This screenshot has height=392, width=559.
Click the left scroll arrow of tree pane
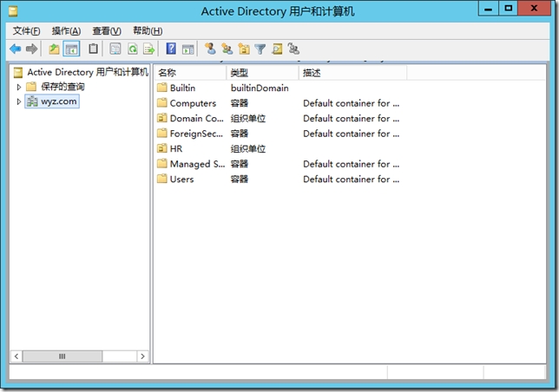click(x=16, y=356)
